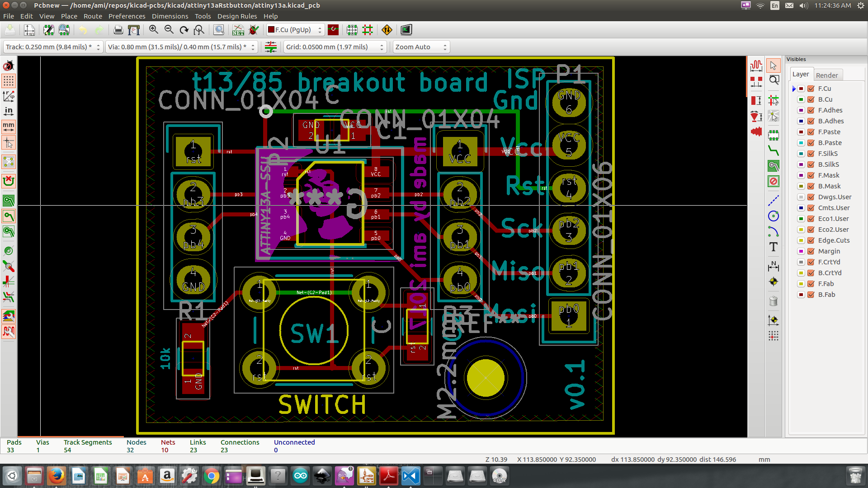Viewport: 868px width, 488px height.
Task: Switch to the Render tab
Action: [826, 75]
